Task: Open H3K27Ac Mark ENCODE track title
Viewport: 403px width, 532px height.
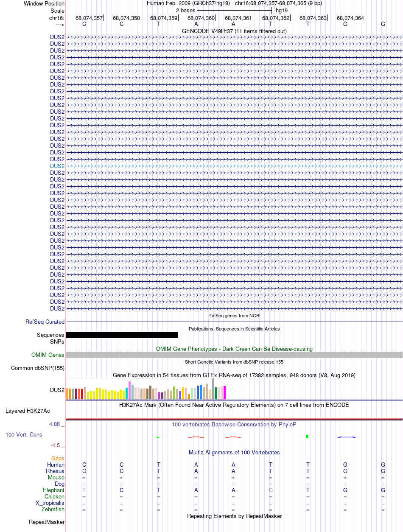Action: click(234, 405)
